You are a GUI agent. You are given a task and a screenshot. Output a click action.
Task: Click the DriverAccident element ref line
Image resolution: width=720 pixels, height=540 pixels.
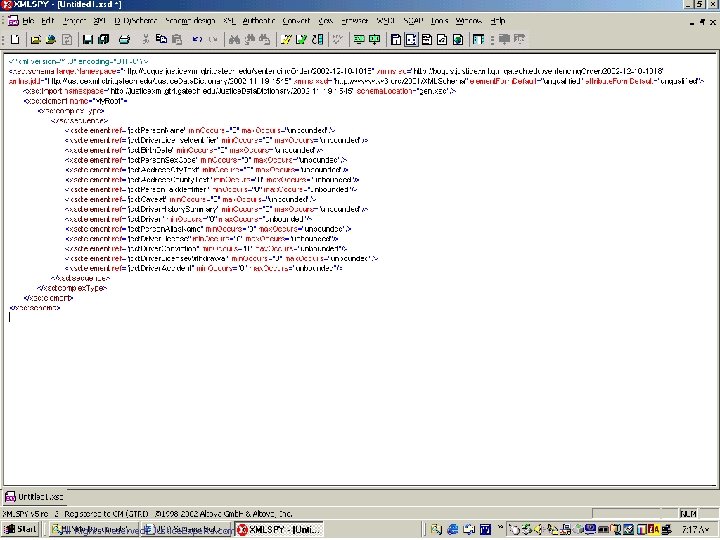point(204,268)
